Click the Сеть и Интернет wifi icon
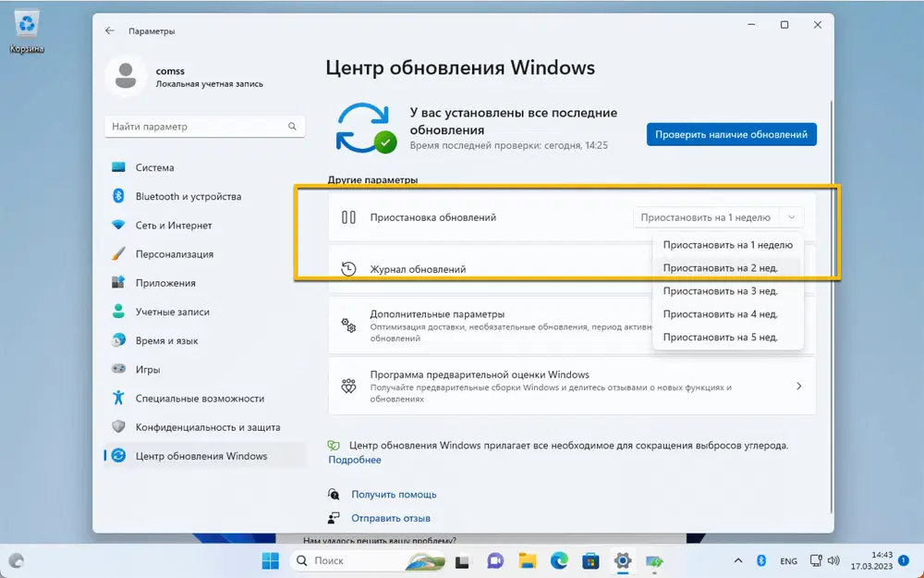Screen dimensions: 924x578 click(x=118, y=225)
